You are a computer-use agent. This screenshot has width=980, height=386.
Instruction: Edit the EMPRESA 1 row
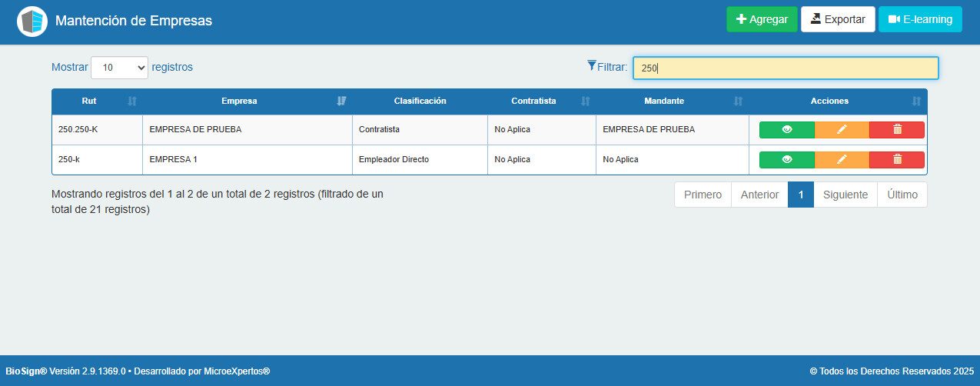pos(842,160)
